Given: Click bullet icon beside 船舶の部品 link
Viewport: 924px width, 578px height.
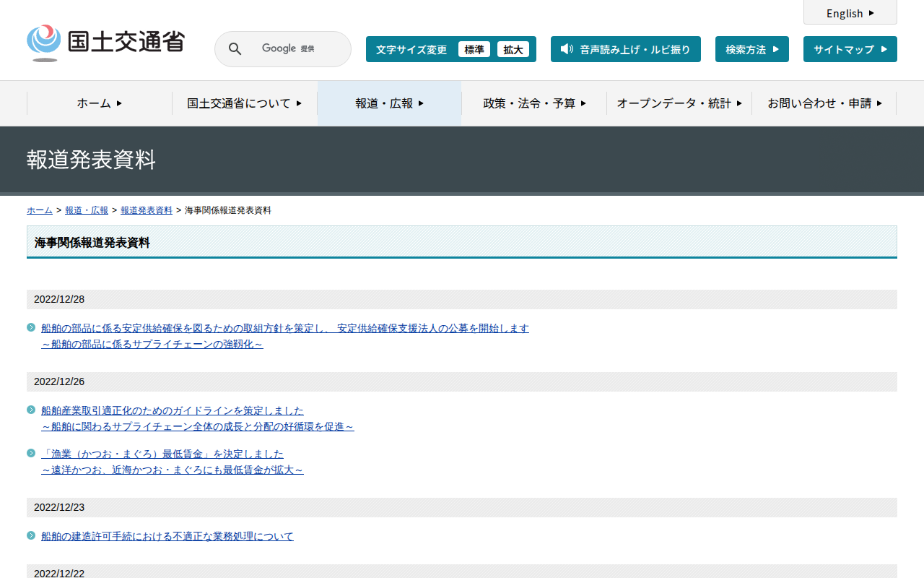Looking at the screenshot, I should tap(31, 327).
